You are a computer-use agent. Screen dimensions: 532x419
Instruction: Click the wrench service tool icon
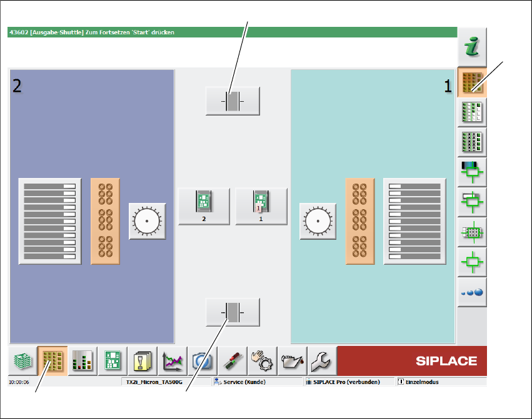(x=322, y=361)
